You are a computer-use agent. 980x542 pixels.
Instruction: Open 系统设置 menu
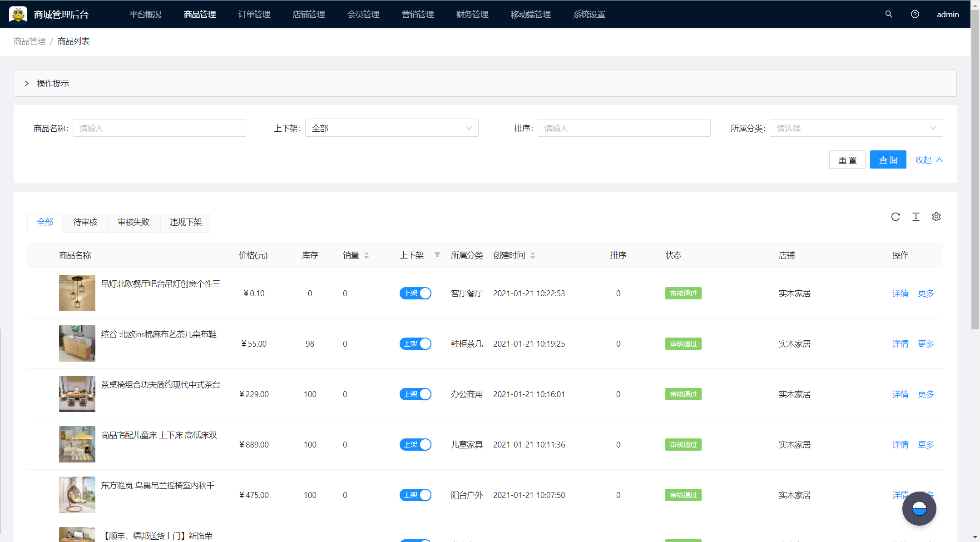coord(589,14)
